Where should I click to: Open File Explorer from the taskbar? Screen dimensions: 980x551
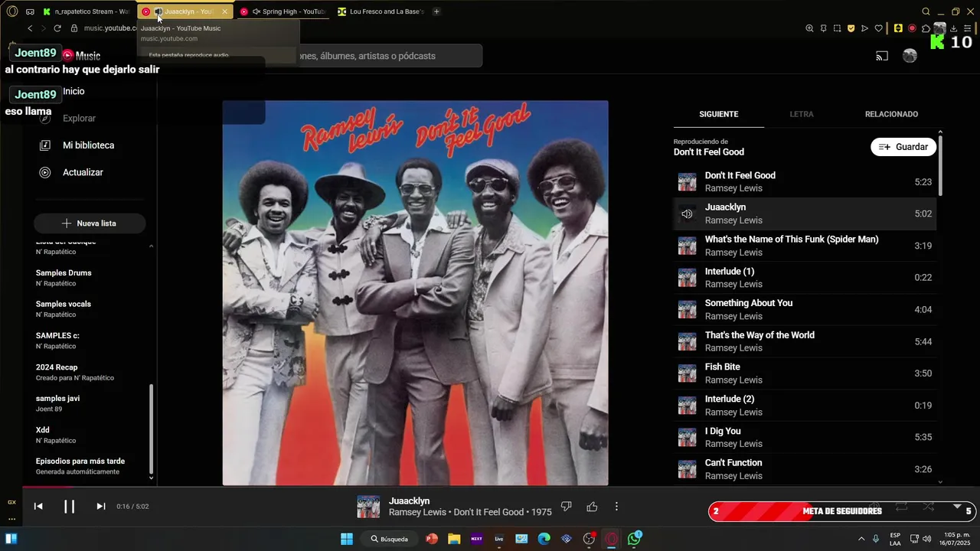click(x=454, y=539)
